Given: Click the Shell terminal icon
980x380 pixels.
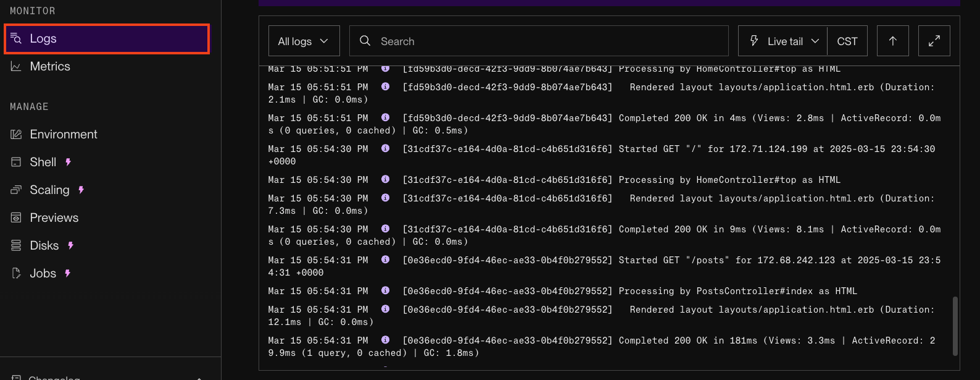Looking at the screenshot, I should (16, 162).
